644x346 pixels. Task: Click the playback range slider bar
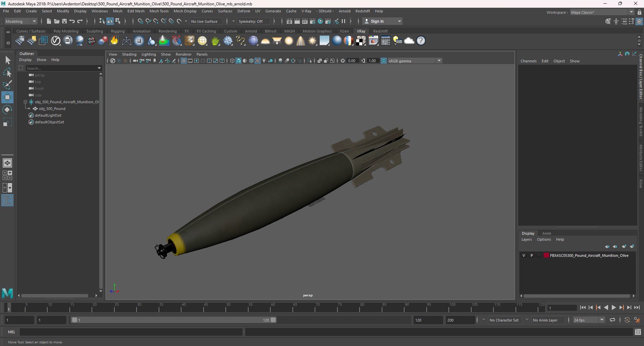tap(174, 320)
